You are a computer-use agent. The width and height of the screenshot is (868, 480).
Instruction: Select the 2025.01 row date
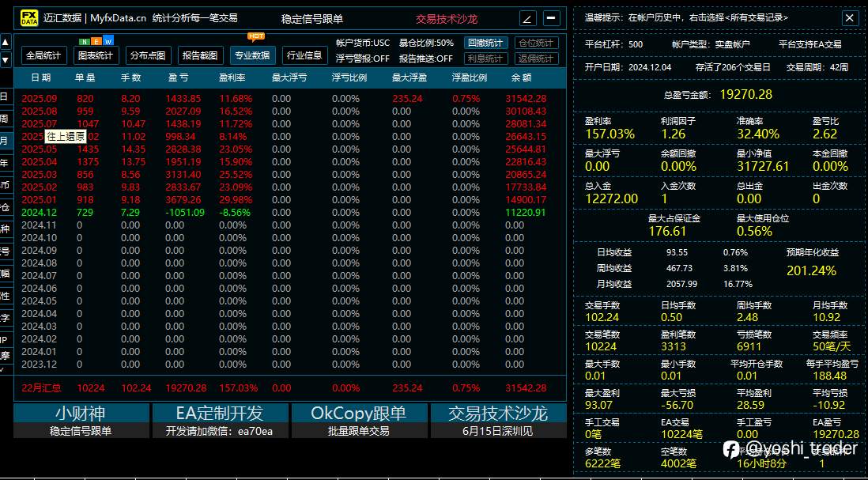[x=40, y=200]
